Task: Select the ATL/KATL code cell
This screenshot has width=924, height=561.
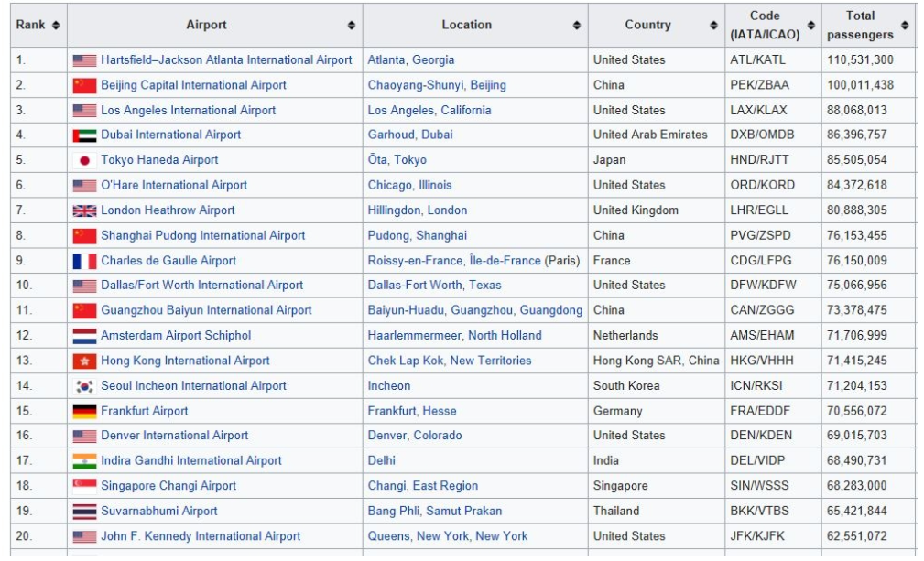Action: (x=773, y=60)
